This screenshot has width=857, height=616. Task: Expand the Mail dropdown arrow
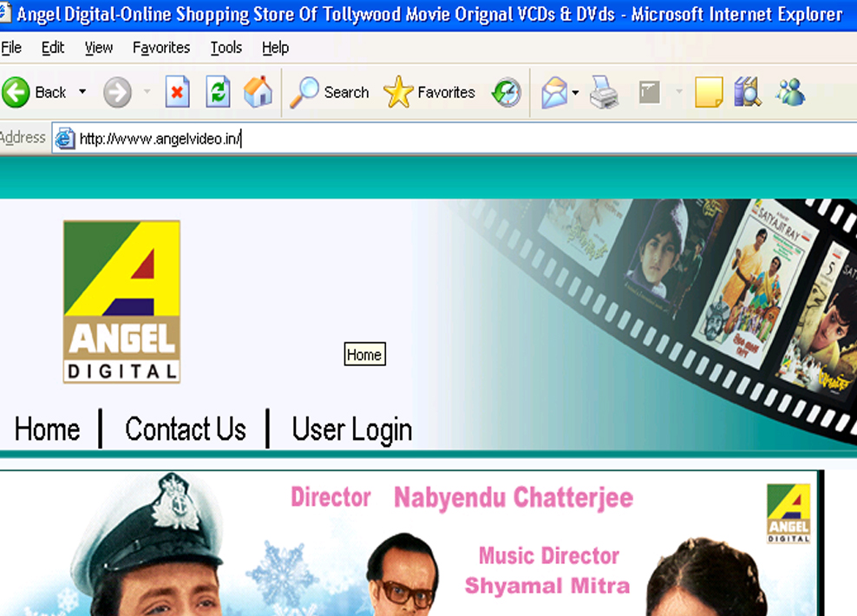(x=575, y=92)
